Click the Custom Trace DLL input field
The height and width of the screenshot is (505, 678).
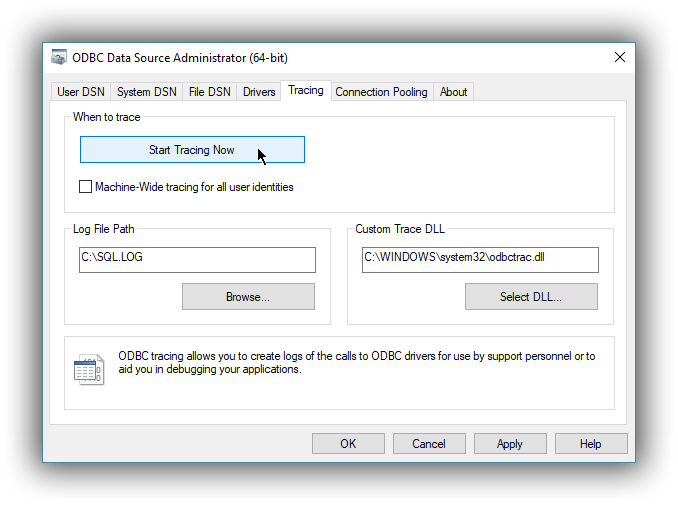tap(480, 260)
